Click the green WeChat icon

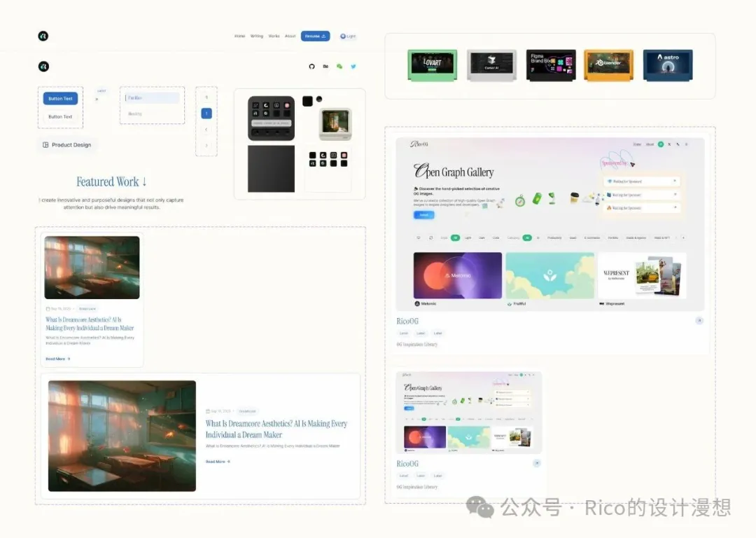(x=339, y=67)
